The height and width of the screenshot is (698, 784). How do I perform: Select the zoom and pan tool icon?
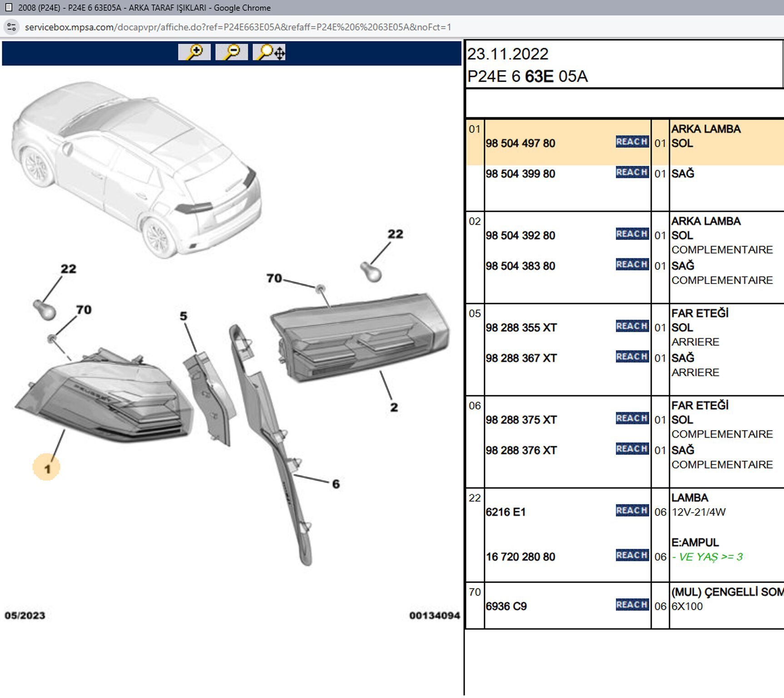(269, 52)
